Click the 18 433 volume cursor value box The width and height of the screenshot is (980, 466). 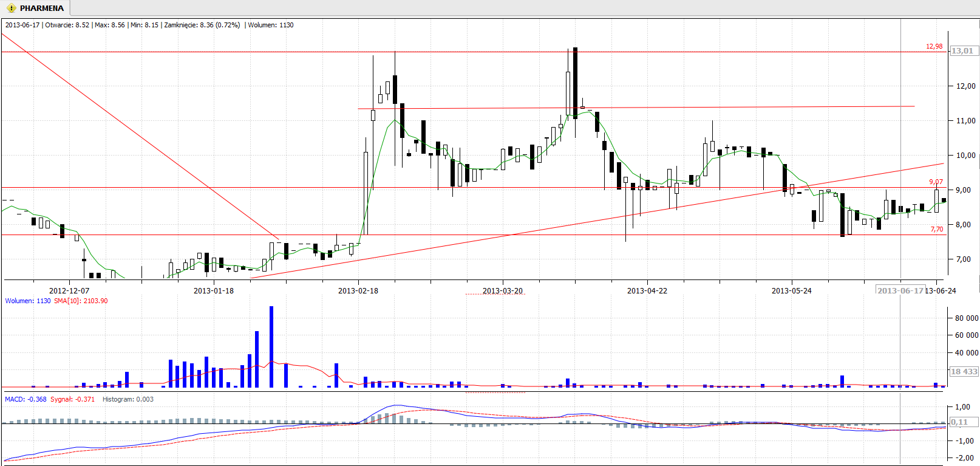(964, 371)
